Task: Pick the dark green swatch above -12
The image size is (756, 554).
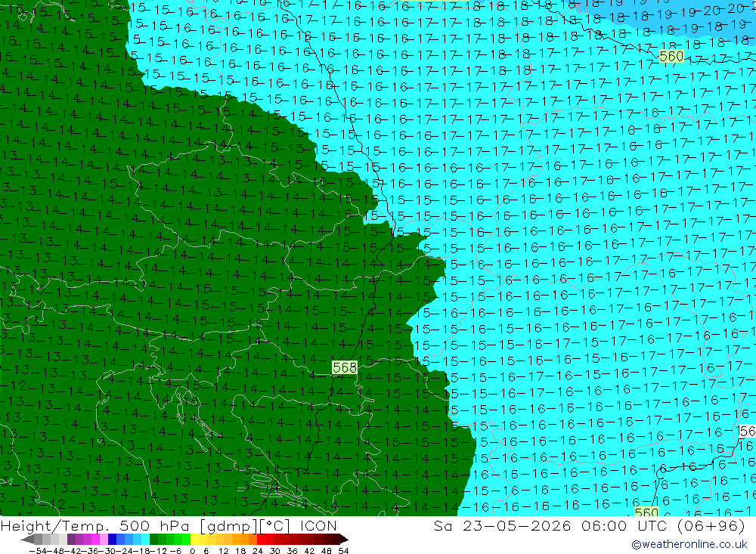Action: pos(153,540)
